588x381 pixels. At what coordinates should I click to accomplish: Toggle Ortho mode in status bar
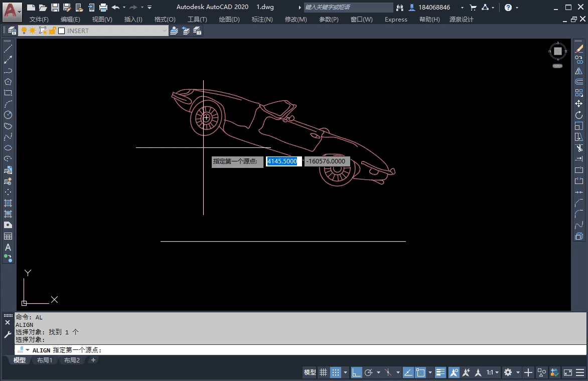tap(356, 372)
